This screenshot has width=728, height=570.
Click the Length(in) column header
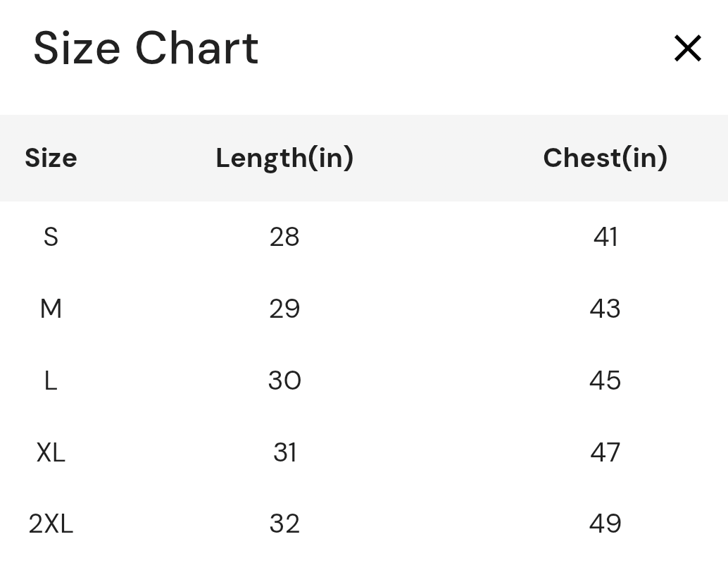[284, 158]
